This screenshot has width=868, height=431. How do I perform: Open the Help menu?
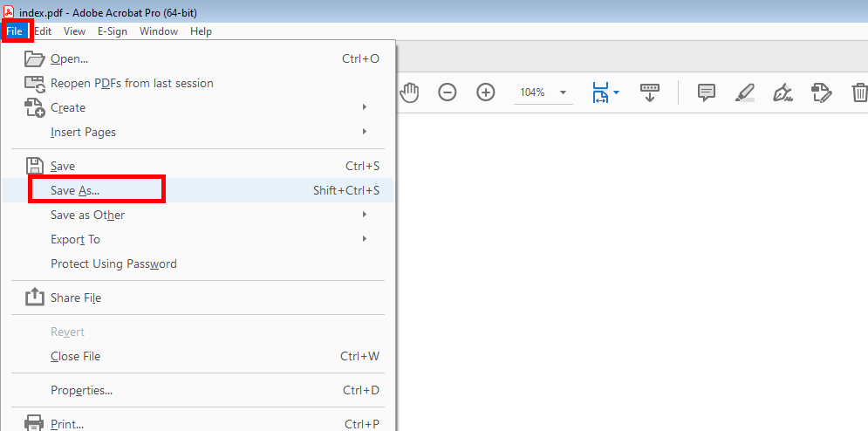tap(201, 31)
